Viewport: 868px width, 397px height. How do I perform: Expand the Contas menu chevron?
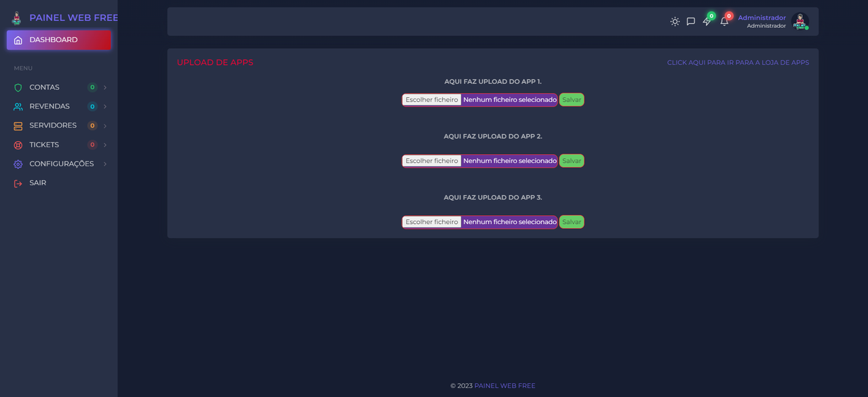click(105, 88)
